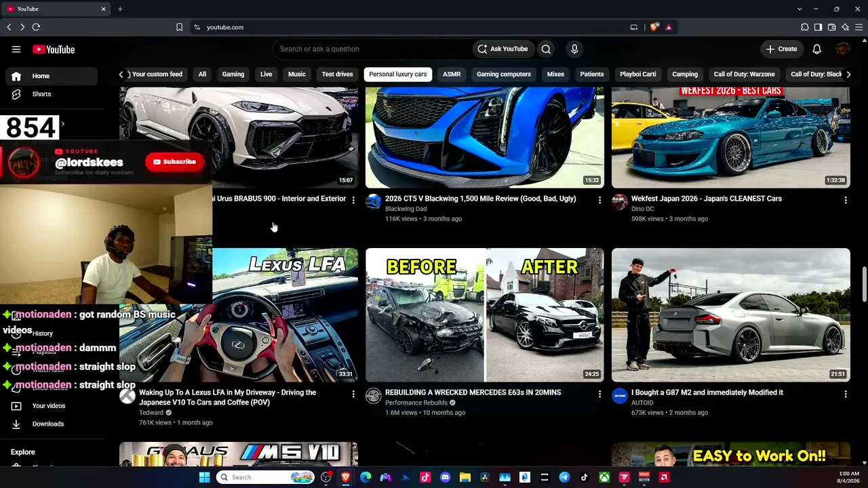Open site settings icon beside youtube.com

point(197,27)
